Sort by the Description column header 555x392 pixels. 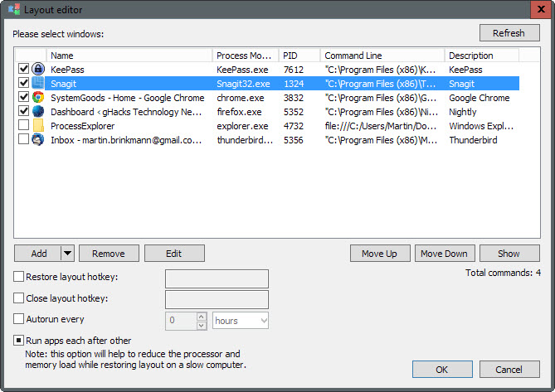(482, 56)
